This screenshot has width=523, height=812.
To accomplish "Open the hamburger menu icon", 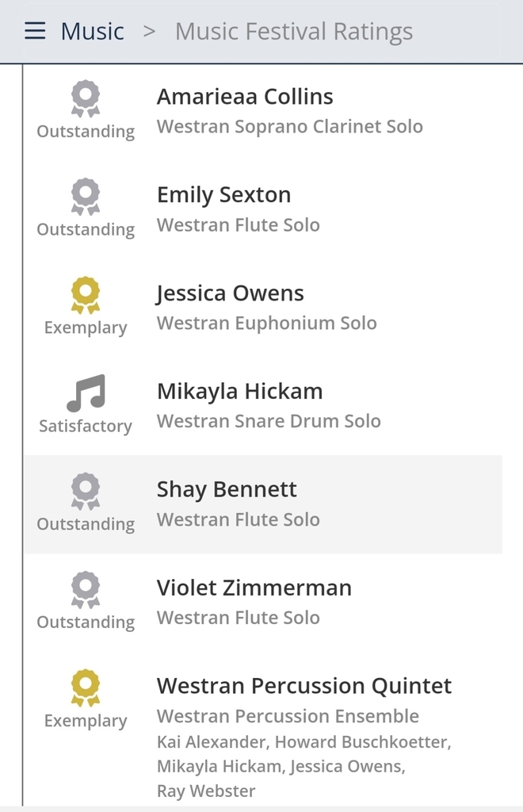I will (35, 31).
